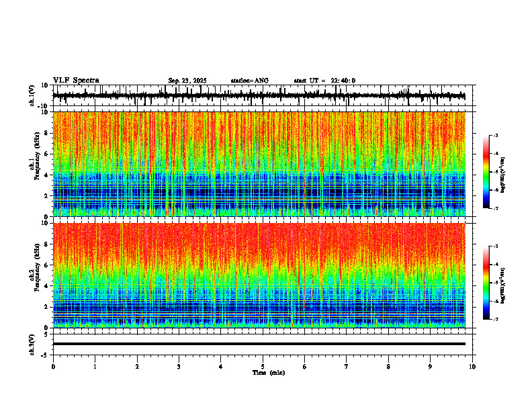Click time axis tick label "10"
This screenshot has height=411, width=532.
pyautogui.click(x=472, y=367)
